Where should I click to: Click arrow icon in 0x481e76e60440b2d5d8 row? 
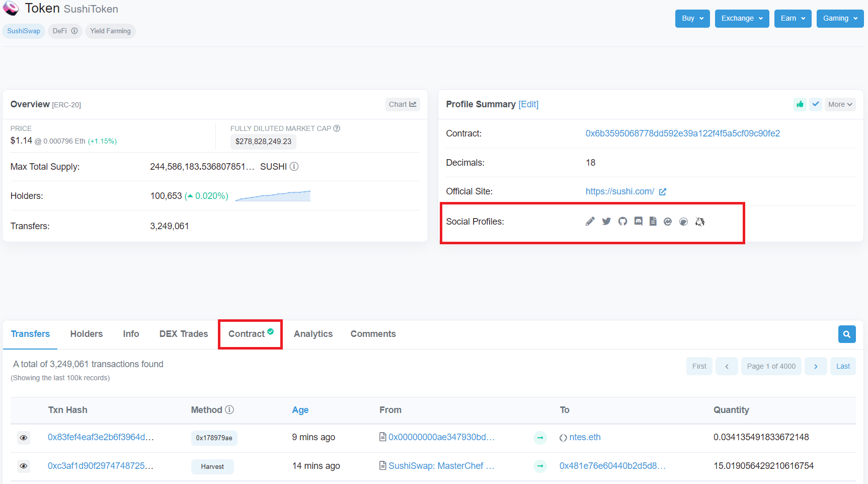pyautogui.click(x=540, y=466)
